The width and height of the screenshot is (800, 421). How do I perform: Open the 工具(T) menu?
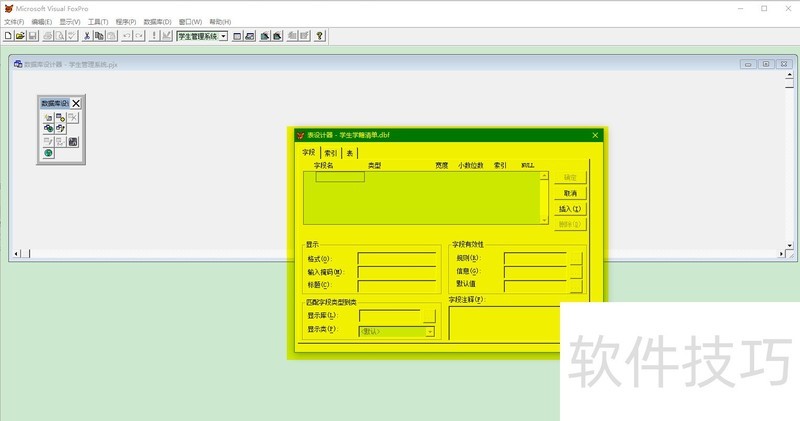[x=98, y=22]
